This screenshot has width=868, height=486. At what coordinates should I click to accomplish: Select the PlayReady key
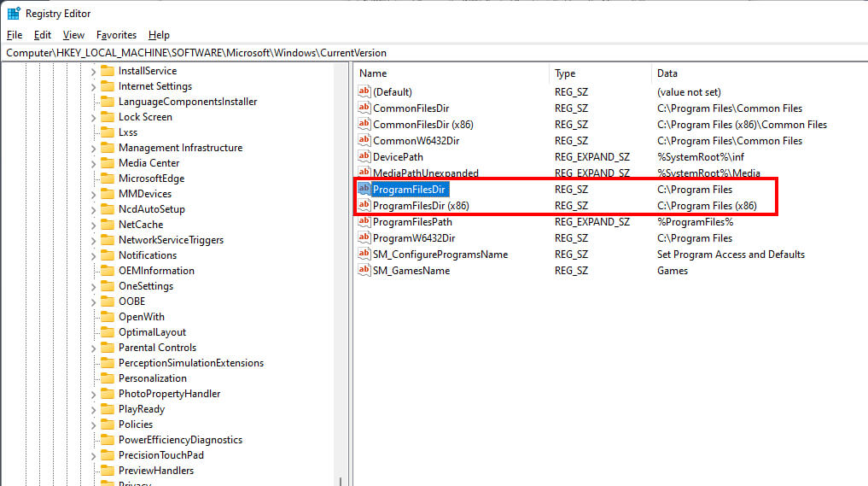(x=142, y=409)
